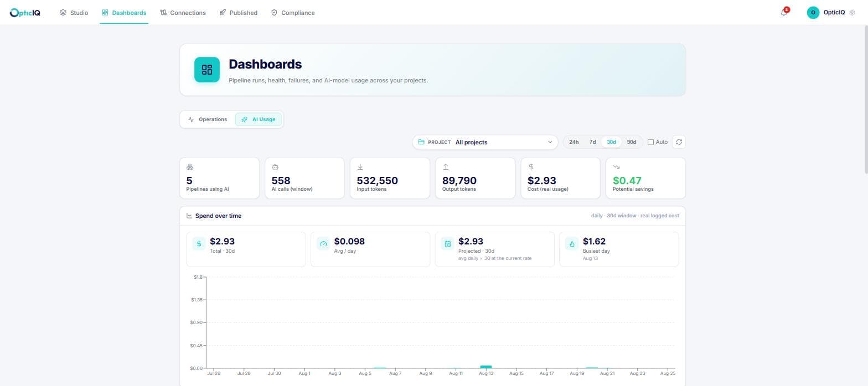Open account settings gear icon

coord(852,12)
